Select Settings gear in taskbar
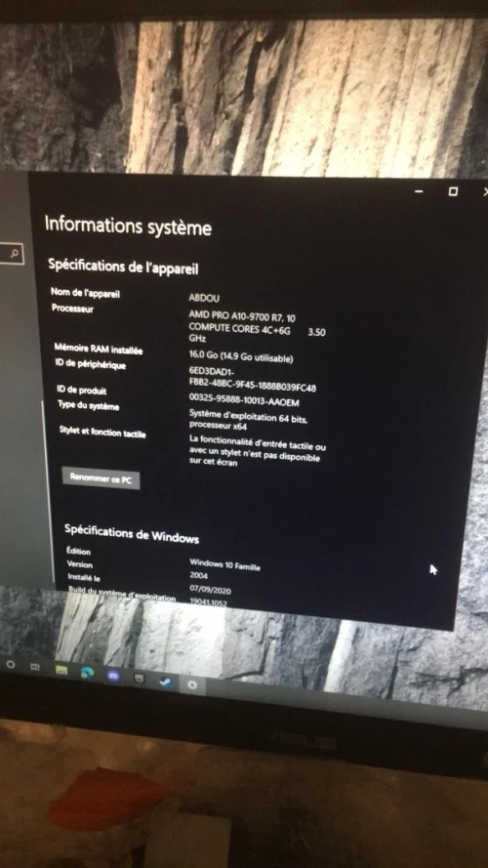 click(x=192, y=685)
